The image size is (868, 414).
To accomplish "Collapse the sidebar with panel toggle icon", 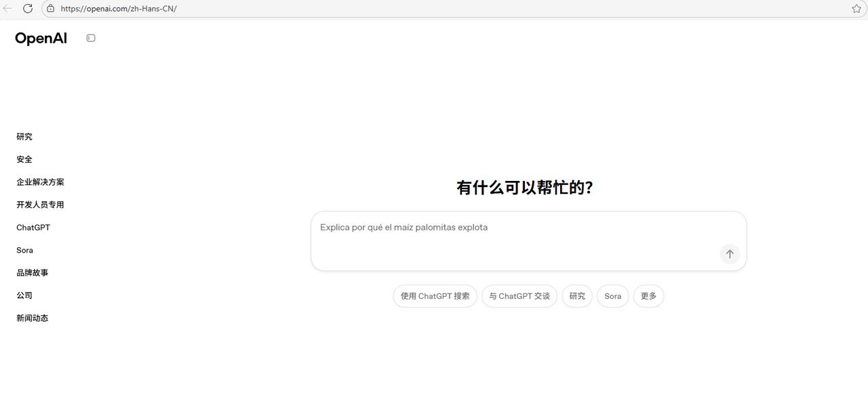I will (91, 38).
